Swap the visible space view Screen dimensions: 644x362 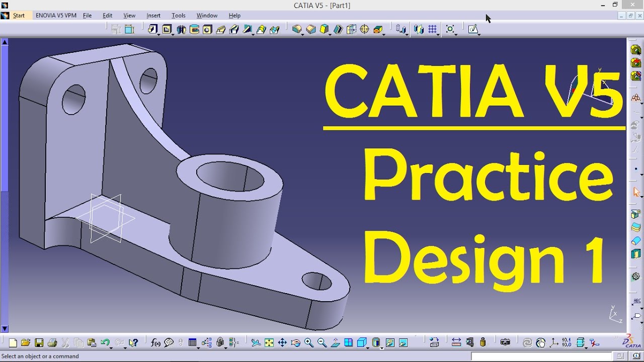(x=403, y=343)
